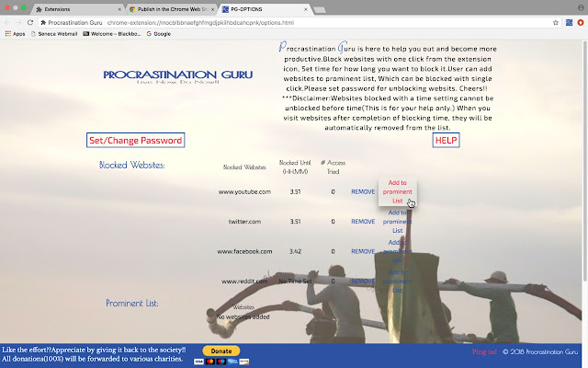
Task: Open the Procrastination Guru extension toolbar icon
Action: point(569,22)
